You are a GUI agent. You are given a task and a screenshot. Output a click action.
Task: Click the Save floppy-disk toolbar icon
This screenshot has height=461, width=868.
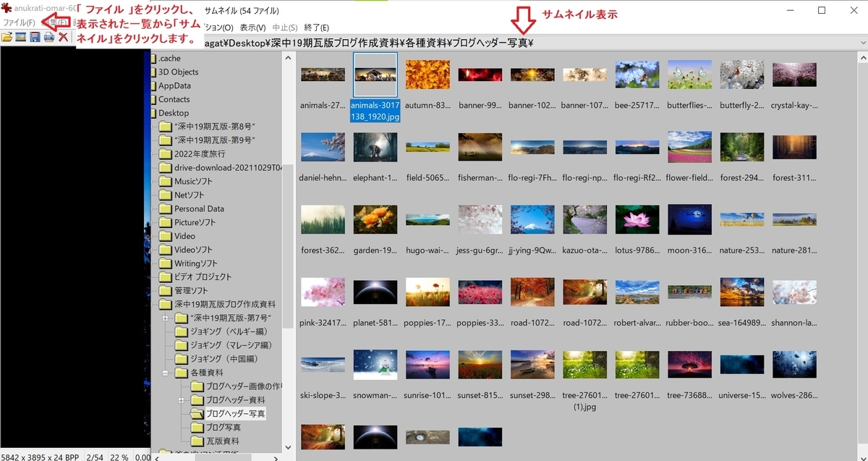(x=35, y=37)
